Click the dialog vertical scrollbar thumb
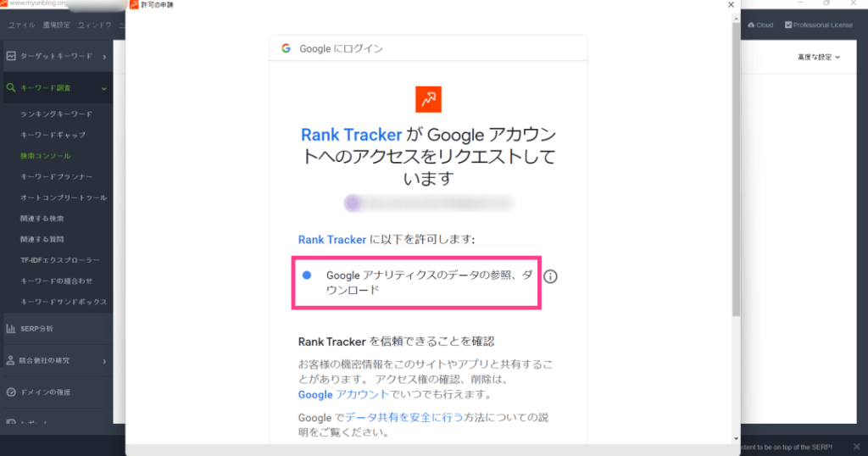This screenshot has width=868, height=456. (x=736, y=170)
